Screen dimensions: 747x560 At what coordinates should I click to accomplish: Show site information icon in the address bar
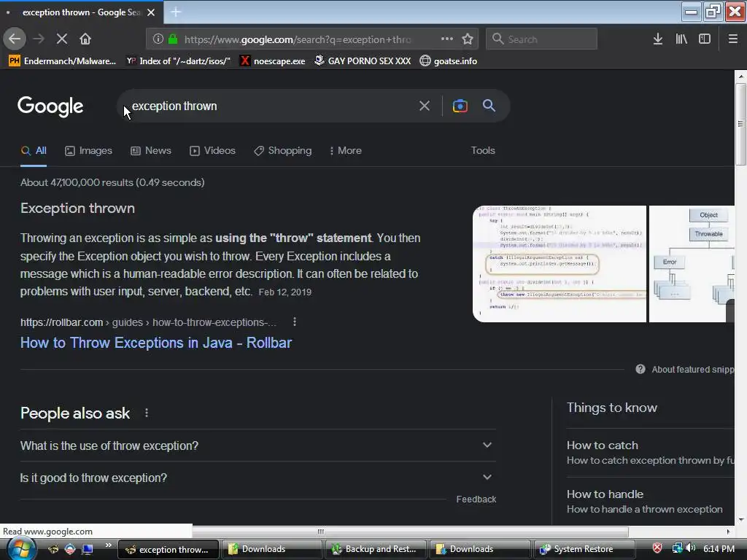click(158, 39)
